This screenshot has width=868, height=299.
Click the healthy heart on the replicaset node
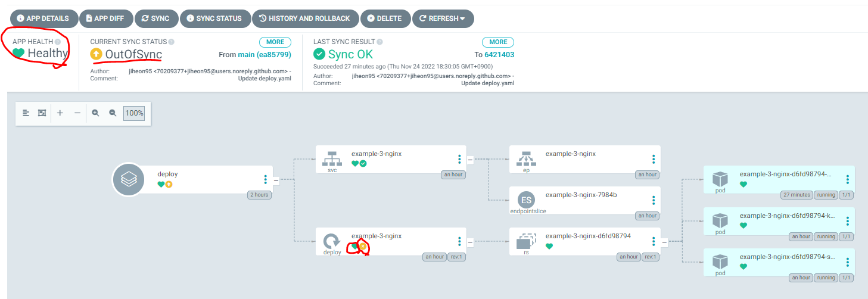click(549, 246)
